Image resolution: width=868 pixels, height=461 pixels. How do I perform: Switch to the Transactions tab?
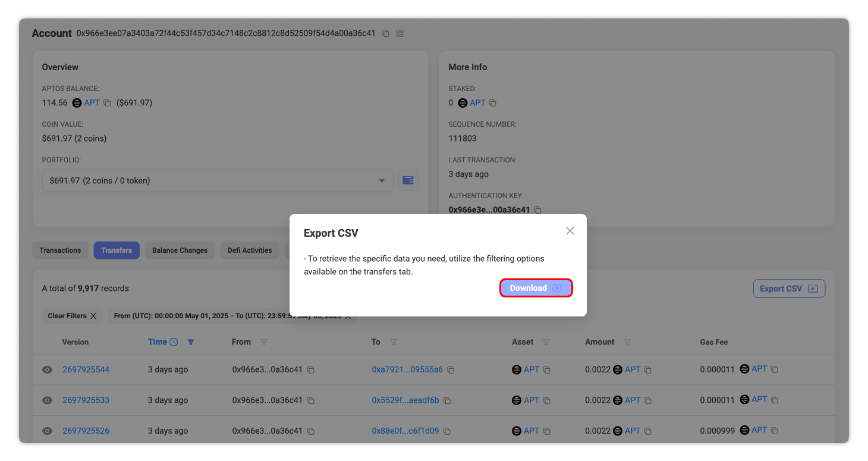[x=60, y=250]
